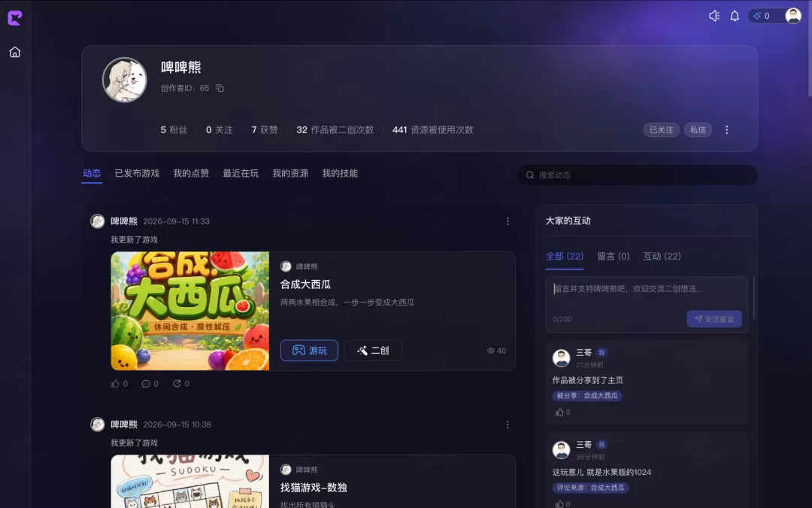Viewport: 812px width, 508px height.
Task: Switch to the 动态 tab
Action: click(x=92, y=173)
